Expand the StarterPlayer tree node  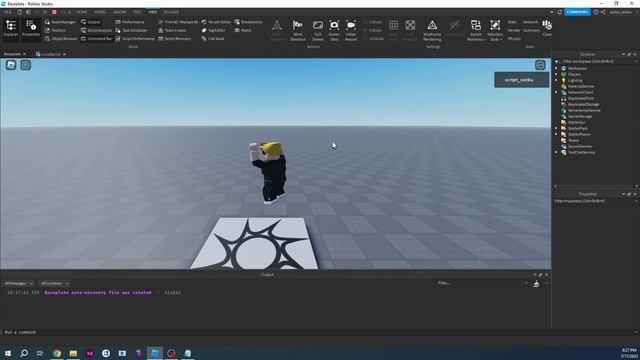point(556,134)
